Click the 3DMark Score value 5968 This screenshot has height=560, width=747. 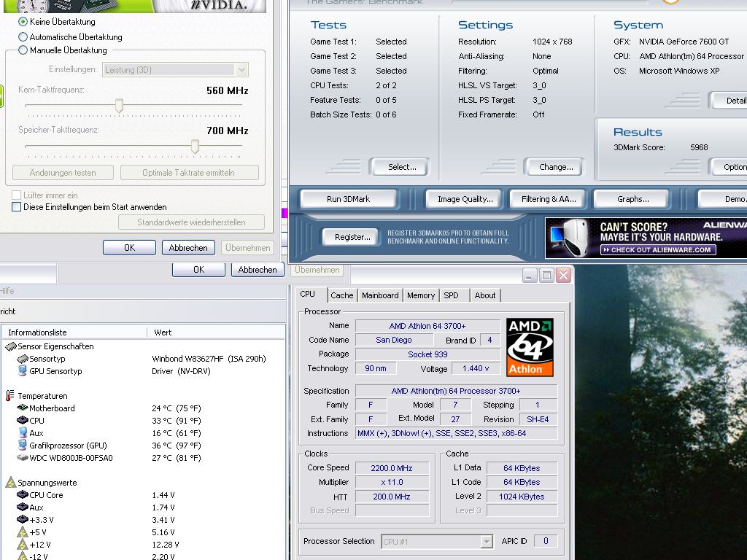tap(699, 147)
